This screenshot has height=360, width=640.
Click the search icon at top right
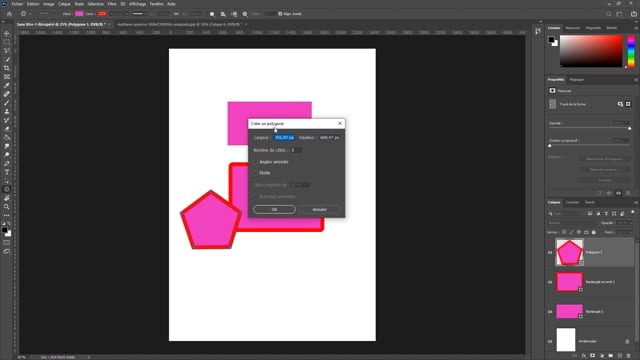(609, 14)
